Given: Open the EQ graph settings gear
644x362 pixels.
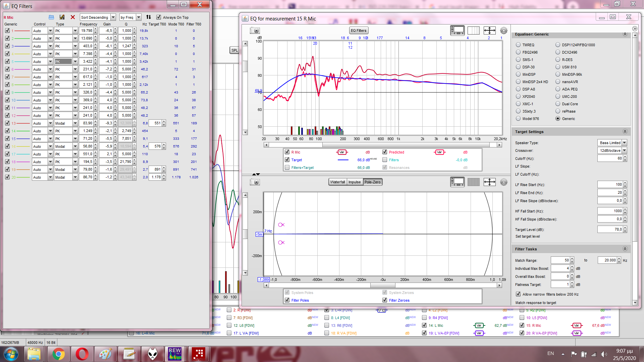Looking at the screenshot, I should (x=503, y=31).
